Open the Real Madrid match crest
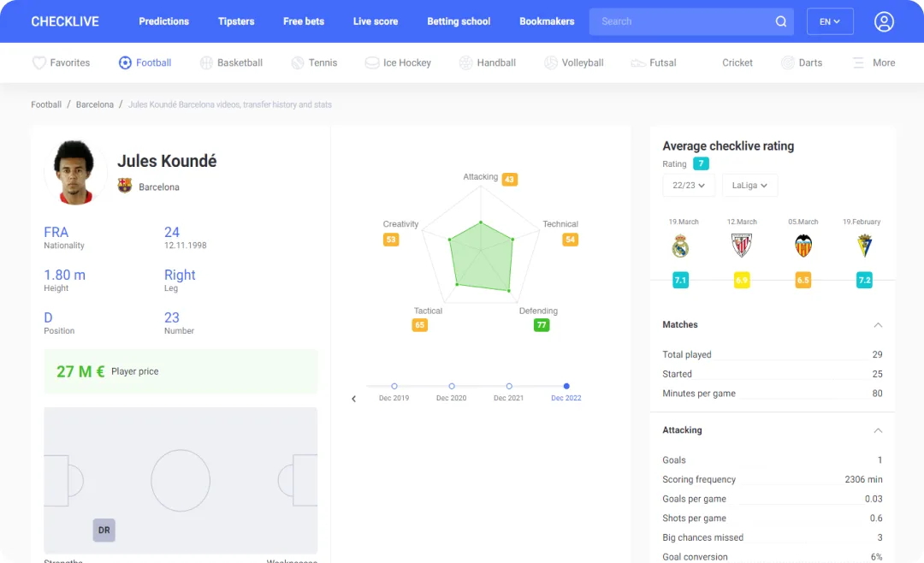Image resolution: width=924 pixels, height=563 pixels. pyautogui.click(x=681, y=246)
